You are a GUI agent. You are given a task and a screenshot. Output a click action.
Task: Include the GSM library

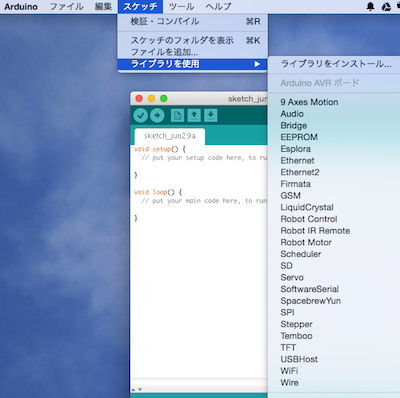point(334,195)
